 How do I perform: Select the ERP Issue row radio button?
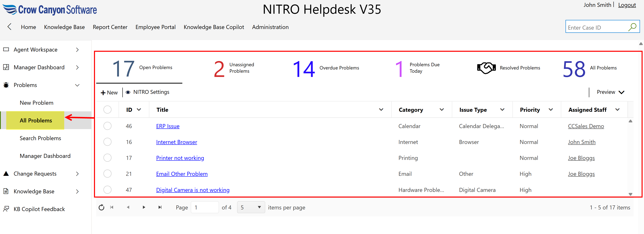point(107,126)
